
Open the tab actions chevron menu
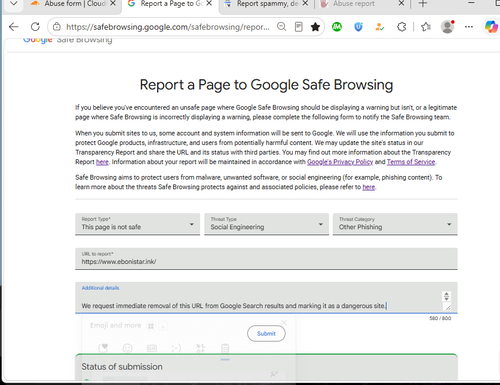(14, 4)
